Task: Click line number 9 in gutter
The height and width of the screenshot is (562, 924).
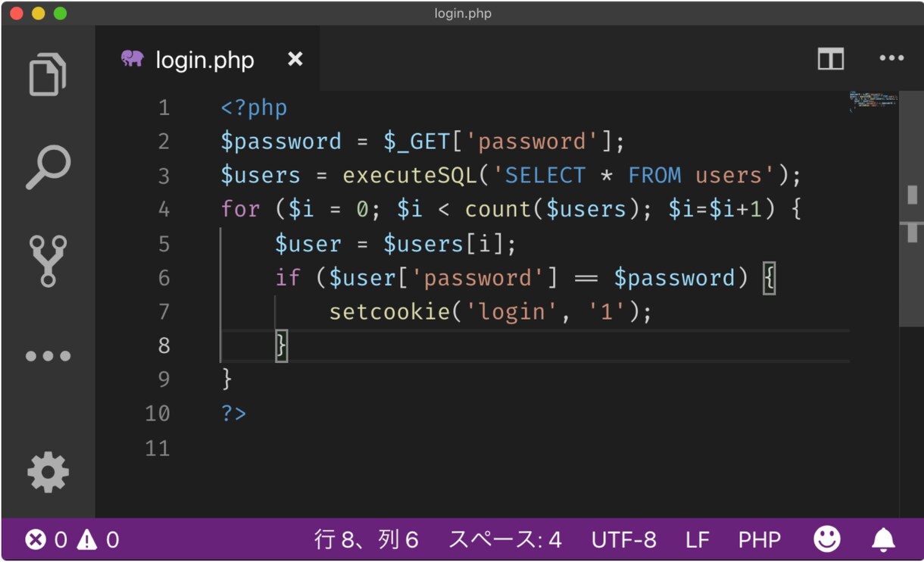Action: [164, 379]
